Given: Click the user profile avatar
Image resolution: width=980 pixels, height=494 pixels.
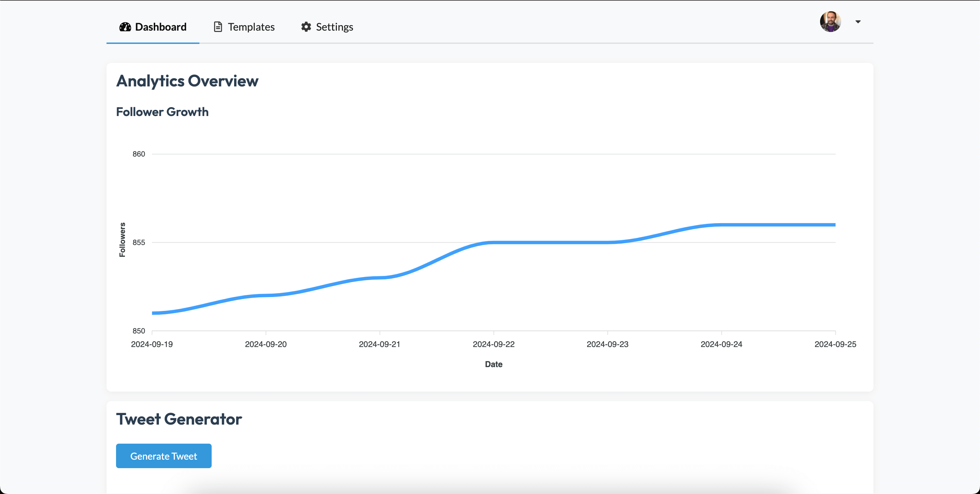Looking at the screenshot, I should coord(830,22).
